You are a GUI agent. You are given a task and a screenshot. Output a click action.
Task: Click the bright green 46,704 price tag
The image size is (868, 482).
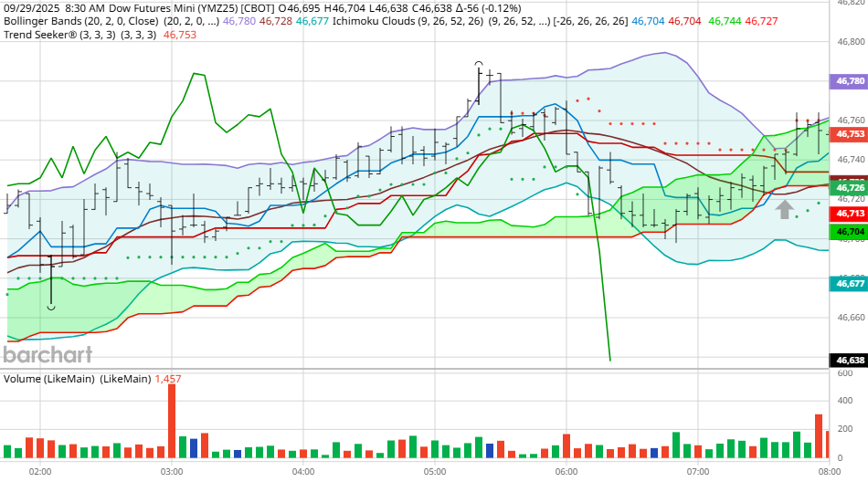click(849, 232)
